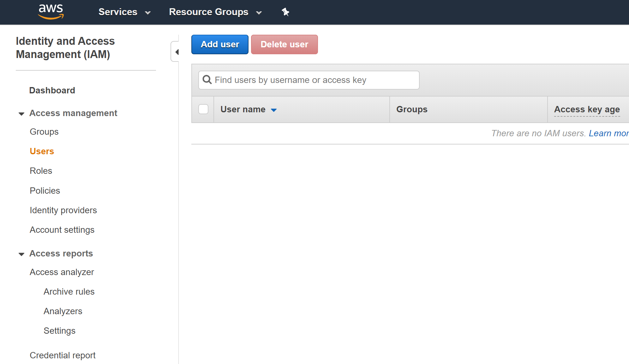Click the Find users search field

[x=309, y=80]
